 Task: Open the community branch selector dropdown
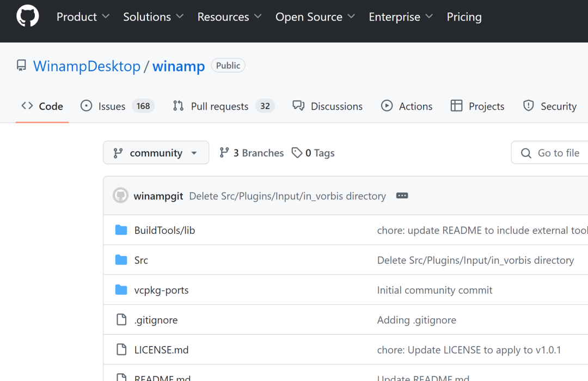(156, 153)
